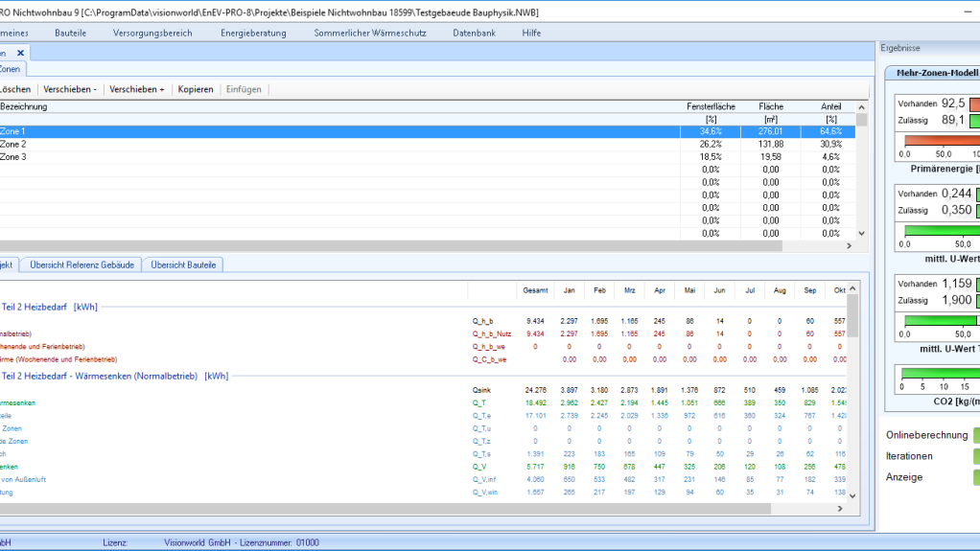Click the Q_C_b_we row label

tap(489, 360)
